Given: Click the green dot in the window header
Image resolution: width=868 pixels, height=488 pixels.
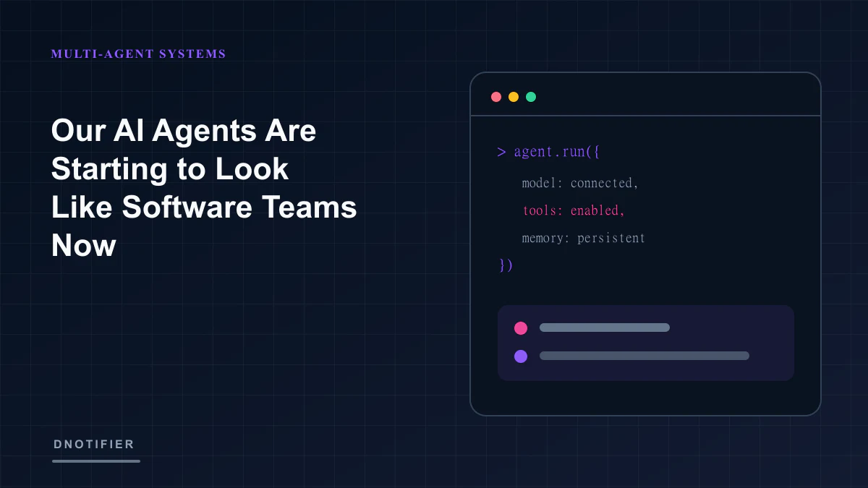Looking at the screenshot, I should pos(531,97).
